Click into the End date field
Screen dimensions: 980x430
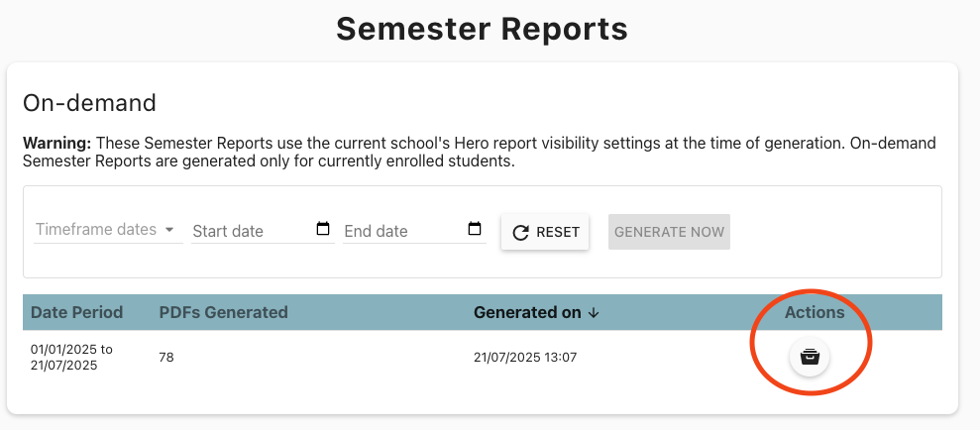coord(401,231)
